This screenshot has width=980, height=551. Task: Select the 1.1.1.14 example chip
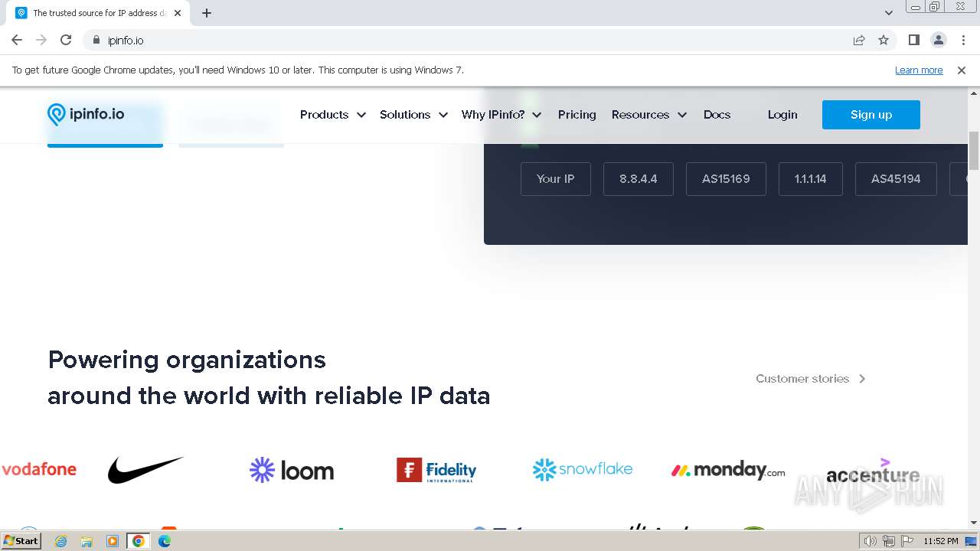click(810, 178)
